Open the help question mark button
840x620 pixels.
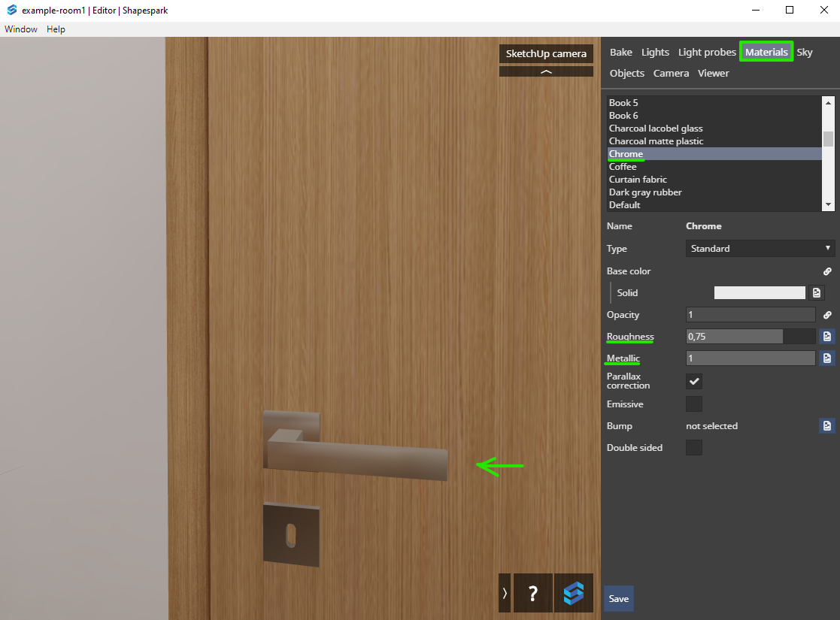(x=533, y=594)
